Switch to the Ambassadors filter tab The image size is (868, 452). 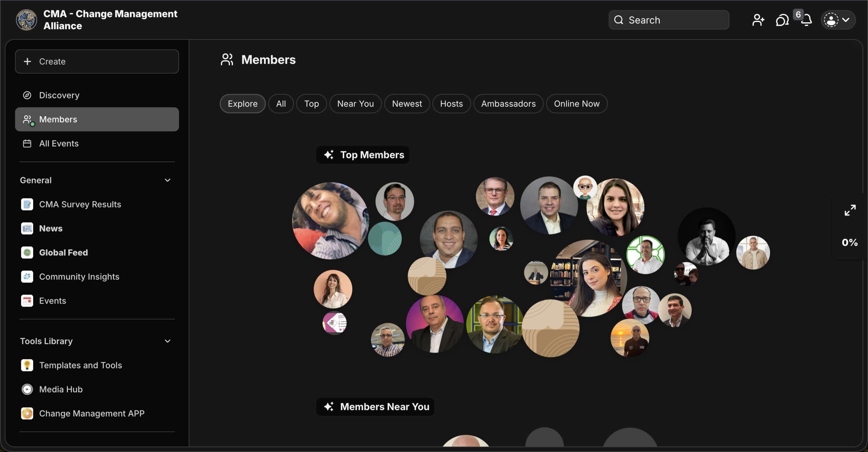(x=508, y=104)
